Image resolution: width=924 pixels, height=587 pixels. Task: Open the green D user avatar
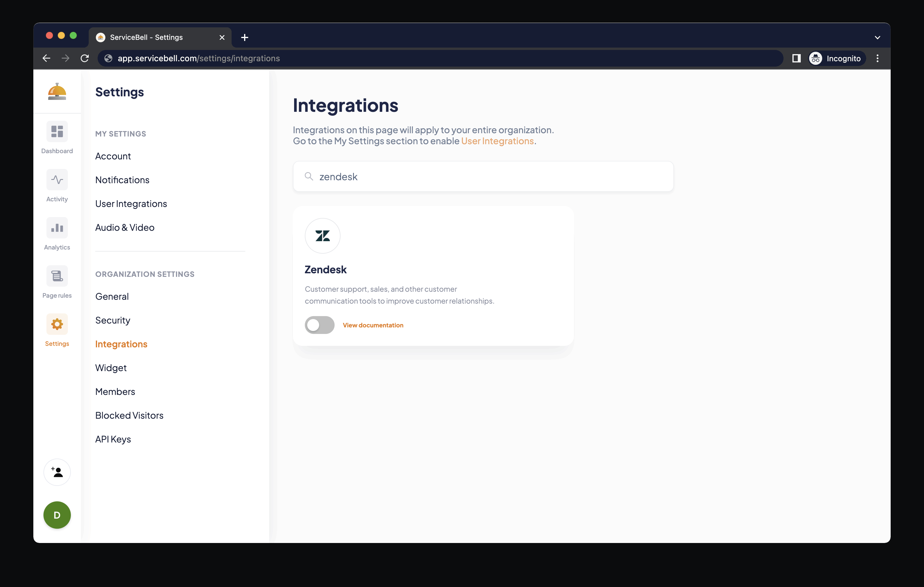(57, 515)
